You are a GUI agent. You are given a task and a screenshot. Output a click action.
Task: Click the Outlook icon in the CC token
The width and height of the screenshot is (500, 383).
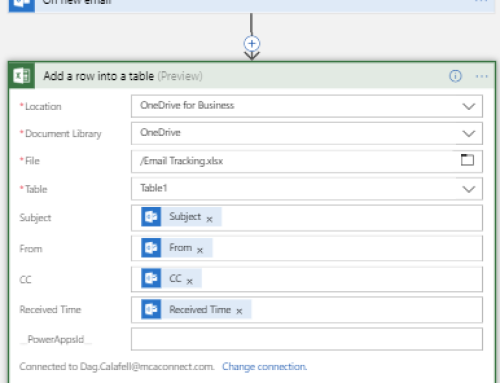(x=151, y=278)
